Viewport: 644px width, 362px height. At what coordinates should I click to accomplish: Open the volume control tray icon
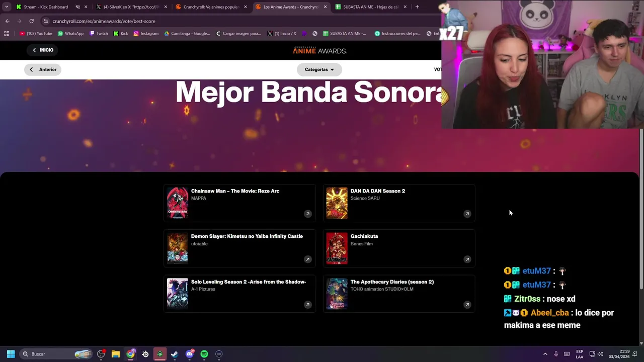[x=600, y=354]
